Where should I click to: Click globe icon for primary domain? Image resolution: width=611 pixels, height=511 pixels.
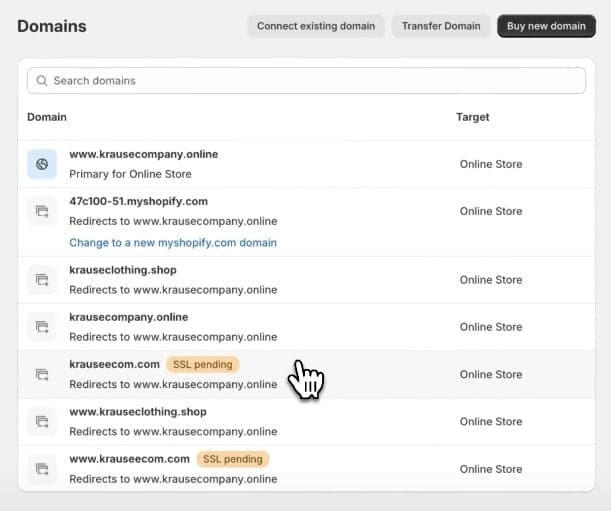click(x=42, y=164)
